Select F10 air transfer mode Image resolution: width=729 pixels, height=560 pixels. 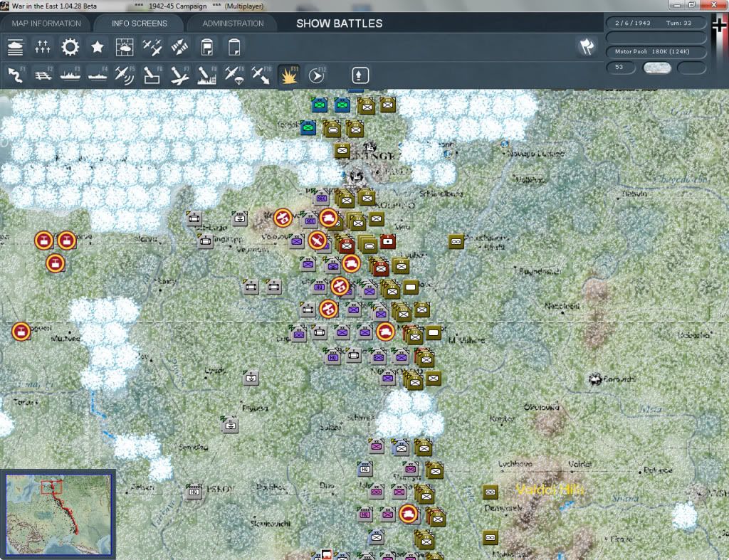pyautogui.click(x=261, y=75)
